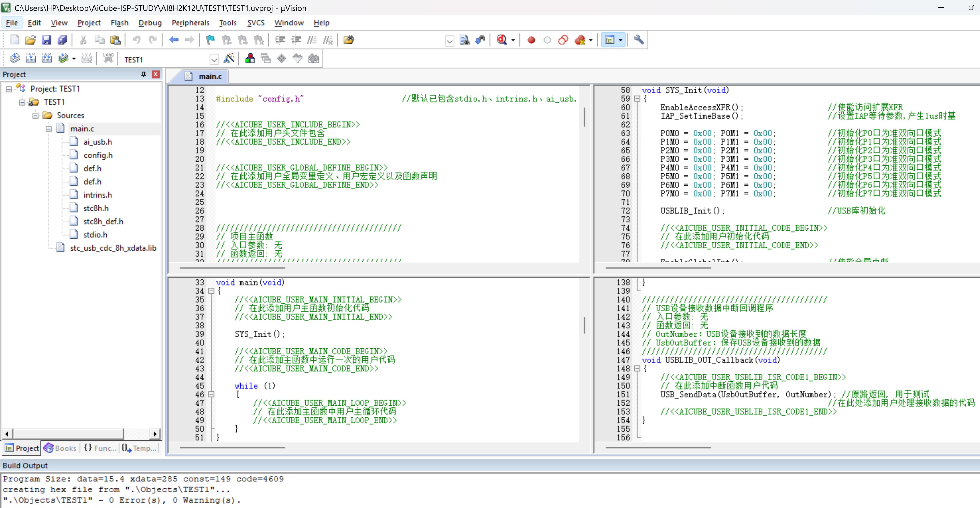This screenshot has width=980, height=508.
Task: Start the debug session with the magnifier d icon
Action: point(502,40)
